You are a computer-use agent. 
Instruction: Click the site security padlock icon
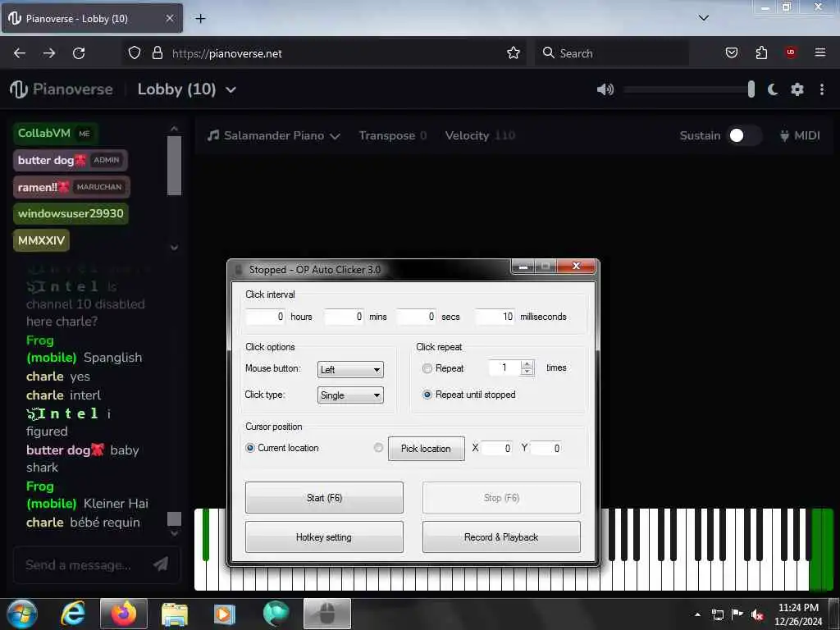pyautogui.click(x=157, y=52)
